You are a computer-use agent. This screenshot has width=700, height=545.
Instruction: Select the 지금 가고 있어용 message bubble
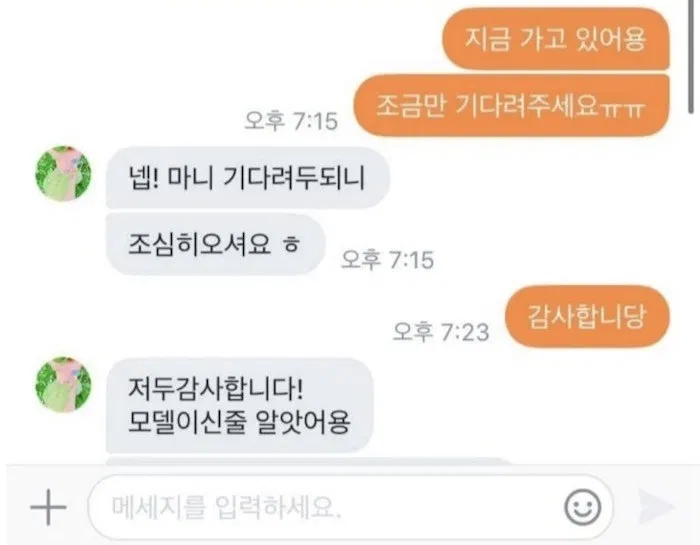click(556, 38)
